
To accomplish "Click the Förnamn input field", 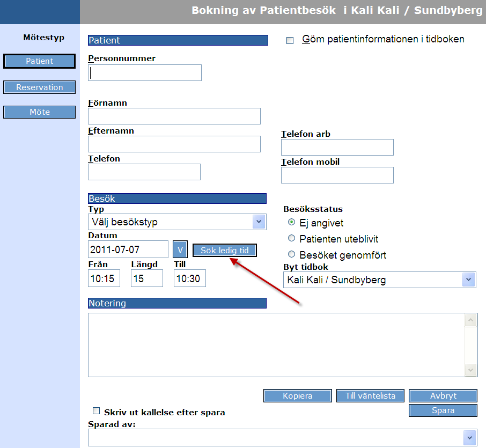I will [174, 116].
